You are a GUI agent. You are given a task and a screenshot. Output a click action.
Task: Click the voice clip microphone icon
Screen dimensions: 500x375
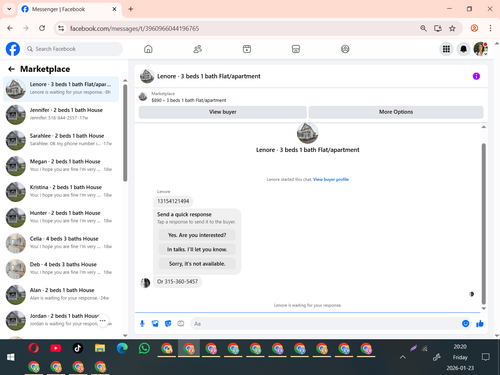(142, 323)
